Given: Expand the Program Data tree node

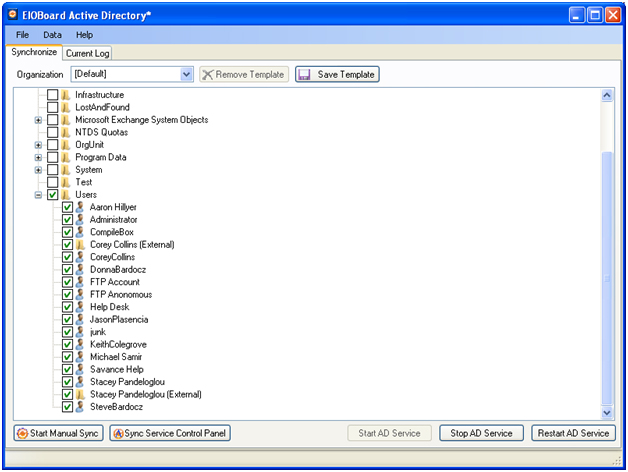Looking at the screenshot, I should pyautogui.click(x=38, y=157).
